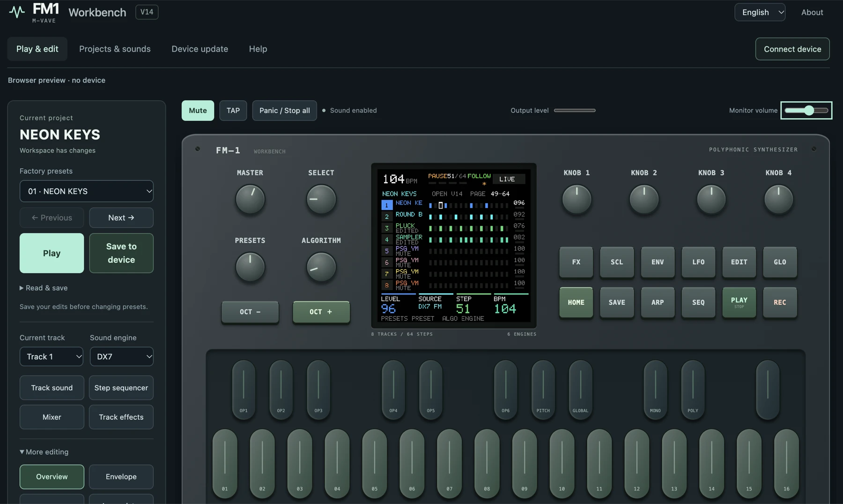Select the Play & edit tab
This screenshot has width=843, height=504.
(x=37, y=49)
